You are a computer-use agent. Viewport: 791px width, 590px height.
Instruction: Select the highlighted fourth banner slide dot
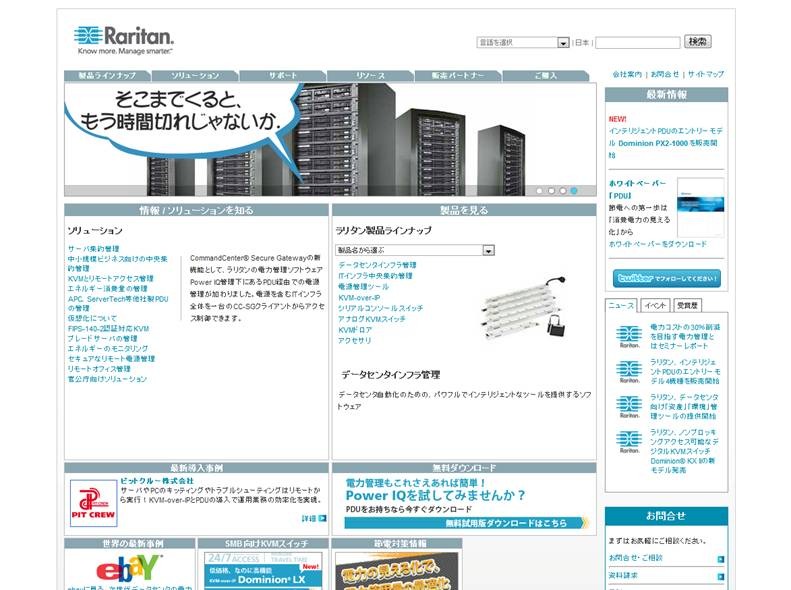(574, 191)
